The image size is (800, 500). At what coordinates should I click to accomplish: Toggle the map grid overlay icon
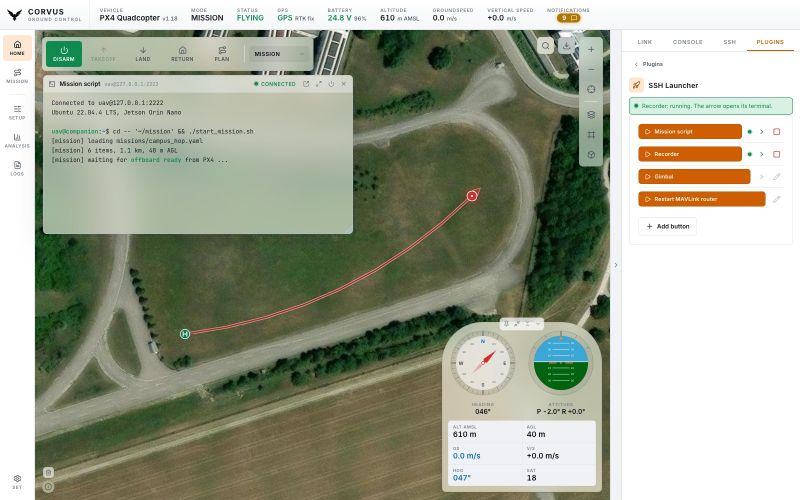click(x=591, y=135)
